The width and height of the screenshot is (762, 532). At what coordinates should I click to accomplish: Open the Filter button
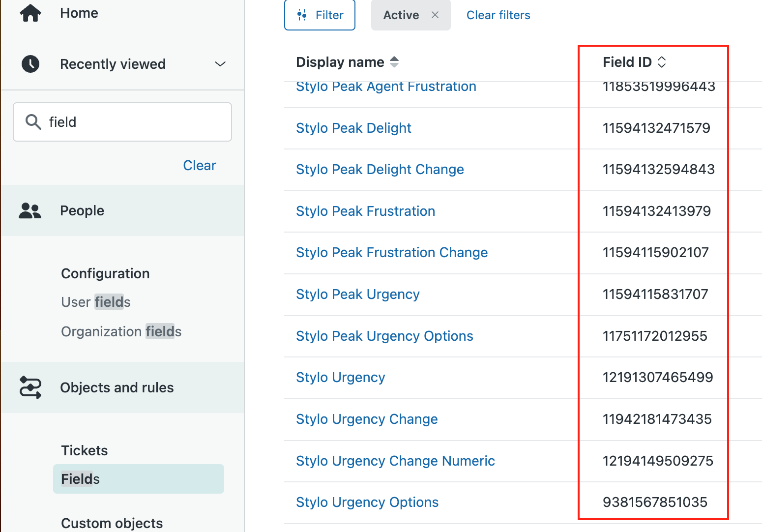(x=320, y=15)
